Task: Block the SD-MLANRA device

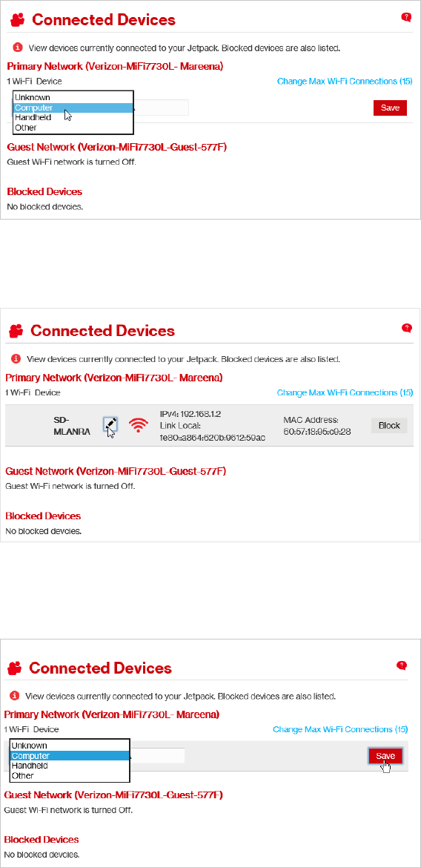Action: 389,426
